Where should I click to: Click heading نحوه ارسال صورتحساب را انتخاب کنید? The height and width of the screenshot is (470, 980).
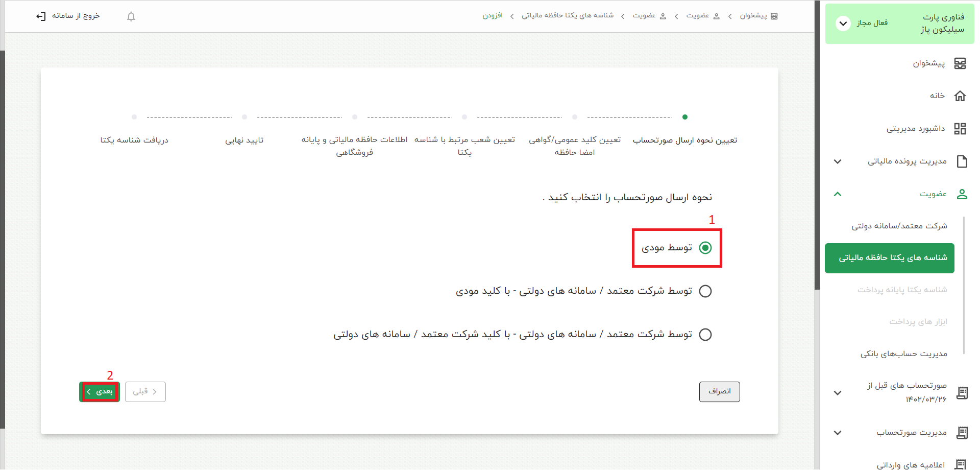[627, 198]
